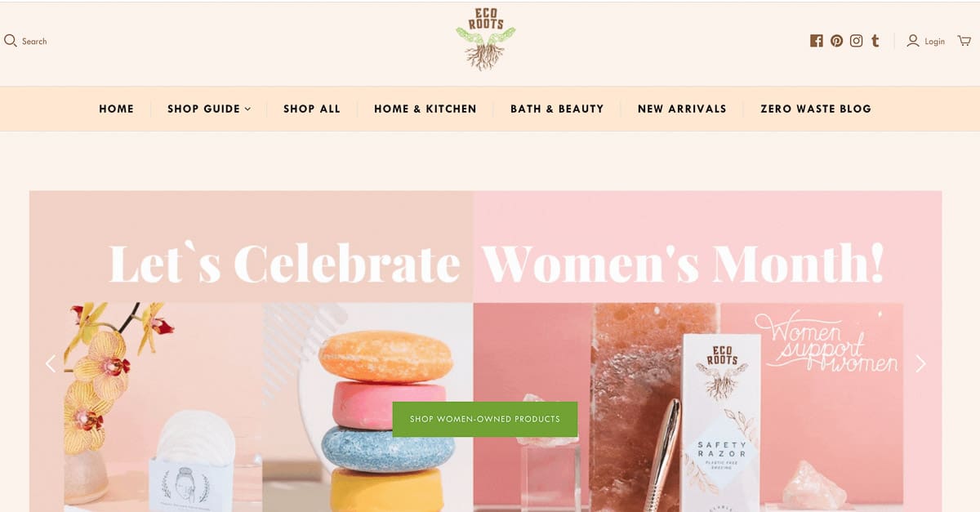Screen dimensions: 980x512
Task: Focus the Search text field
Action: coord(34,42)
